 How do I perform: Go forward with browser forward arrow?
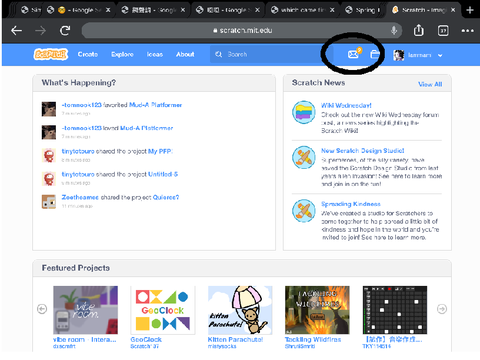point(40,31)
